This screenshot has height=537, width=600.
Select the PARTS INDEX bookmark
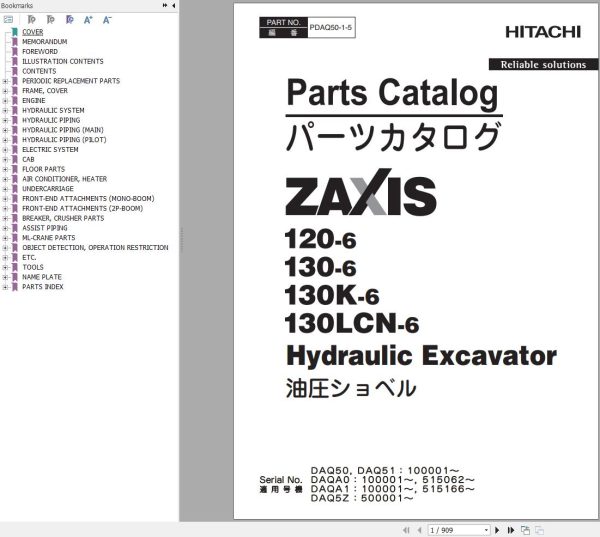tap(43, 287)
